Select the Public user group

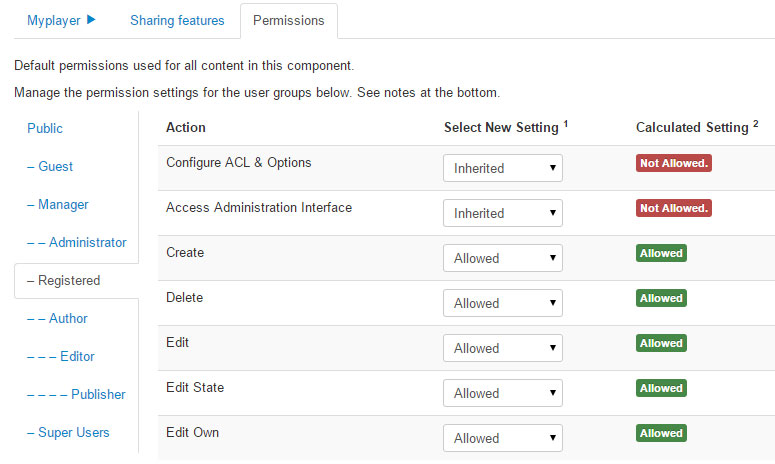[45, 128]
